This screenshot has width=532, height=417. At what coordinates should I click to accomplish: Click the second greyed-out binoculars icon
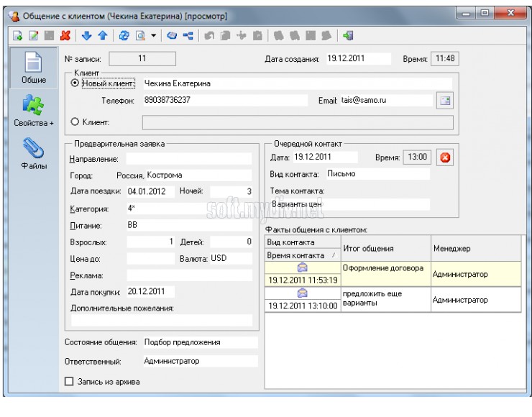295,36
